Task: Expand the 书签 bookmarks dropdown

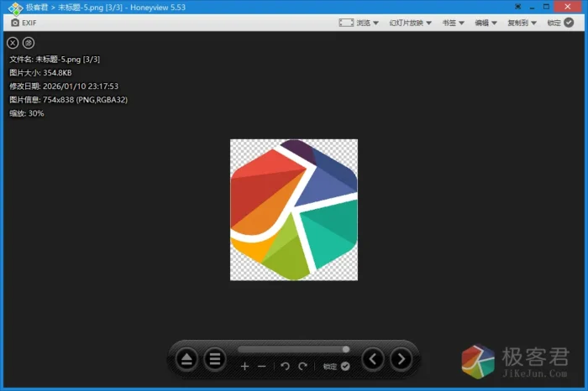Action: 454,23
